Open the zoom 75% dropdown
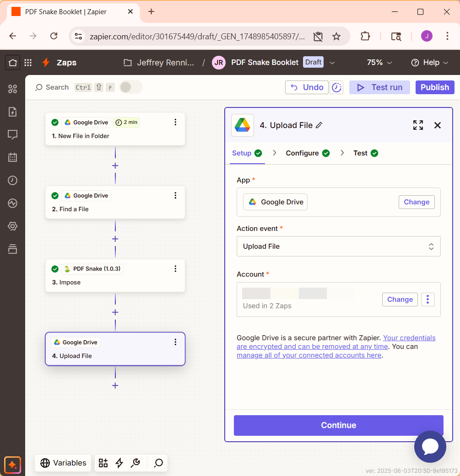Image resolution: width=460 pixels, height=476 pixels. (379, 63)
